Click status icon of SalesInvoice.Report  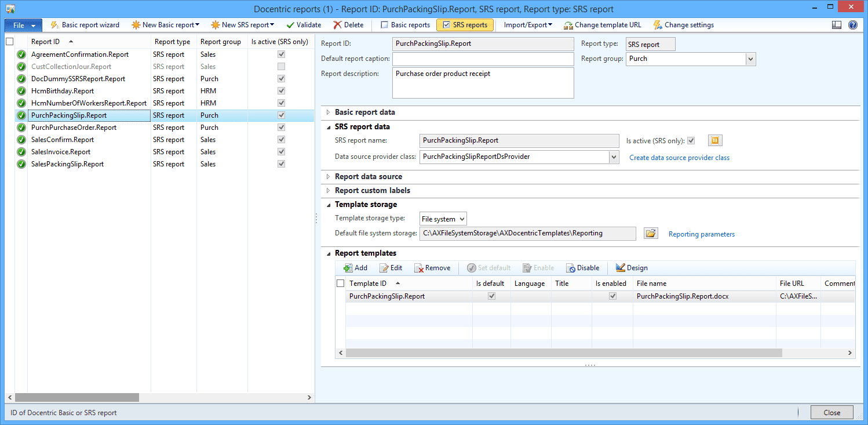click(x=21, y=152)
